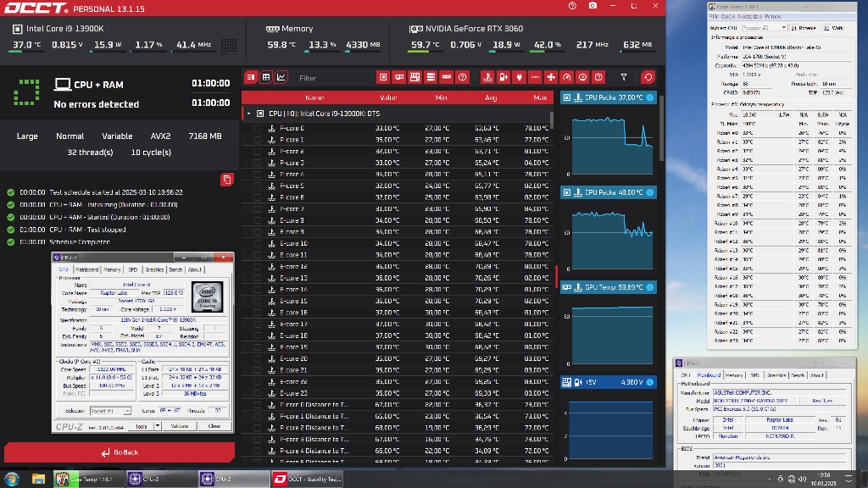The width and height of the screenshot is (868, 488).
Task: Open File Explorer from taskbar
Action: click(x=38, y=479)
